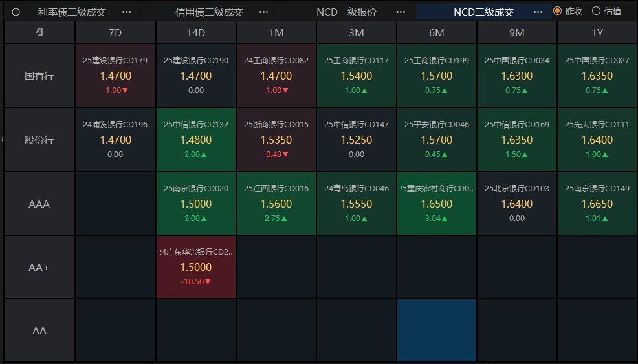
Task: Click the logo icon in header corner
Action: click(39, 32)
